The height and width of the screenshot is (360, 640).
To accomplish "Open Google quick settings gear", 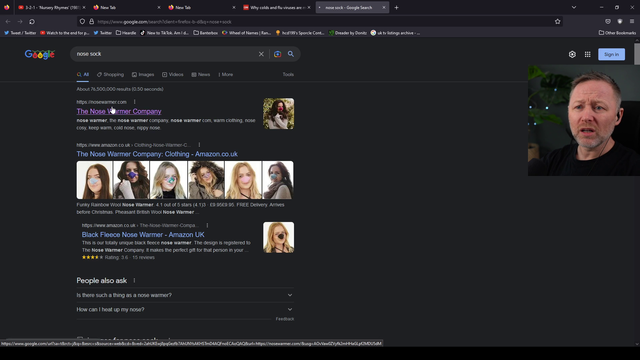I will pos(572,54).
